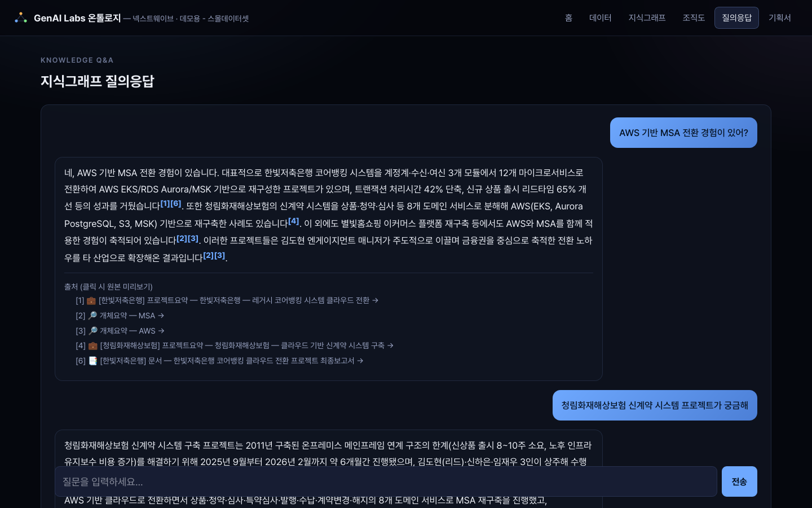
Task: Click the 지식그래프 질의응답 heading
Action: 98,81
